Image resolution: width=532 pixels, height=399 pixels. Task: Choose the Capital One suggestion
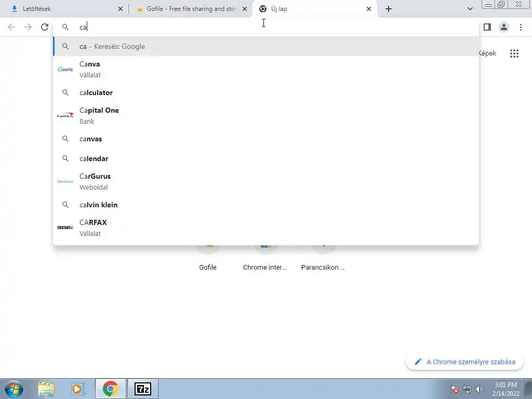[x=266, y=115]
